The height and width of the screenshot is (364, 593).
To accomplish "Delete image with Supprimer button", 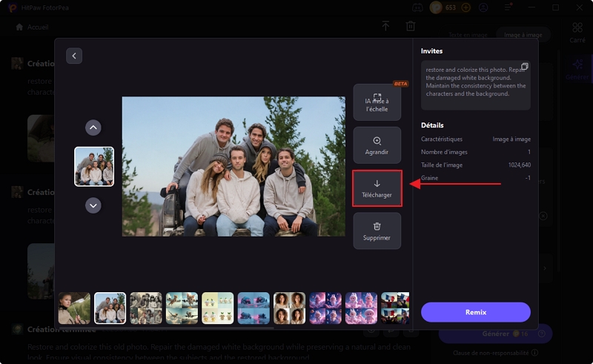I will (377, 231).
